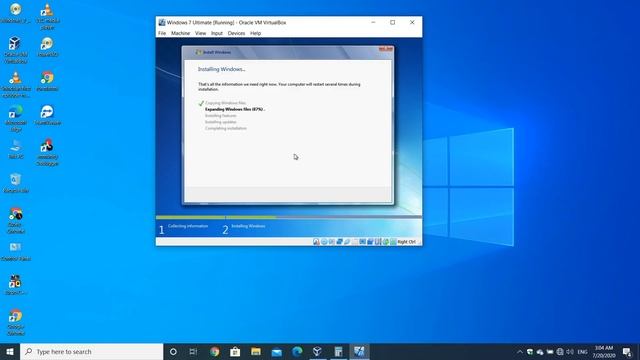Close the Install Windows dialog with red X
The height and width of the screenshot is (360, 640).
pos(386,49)
